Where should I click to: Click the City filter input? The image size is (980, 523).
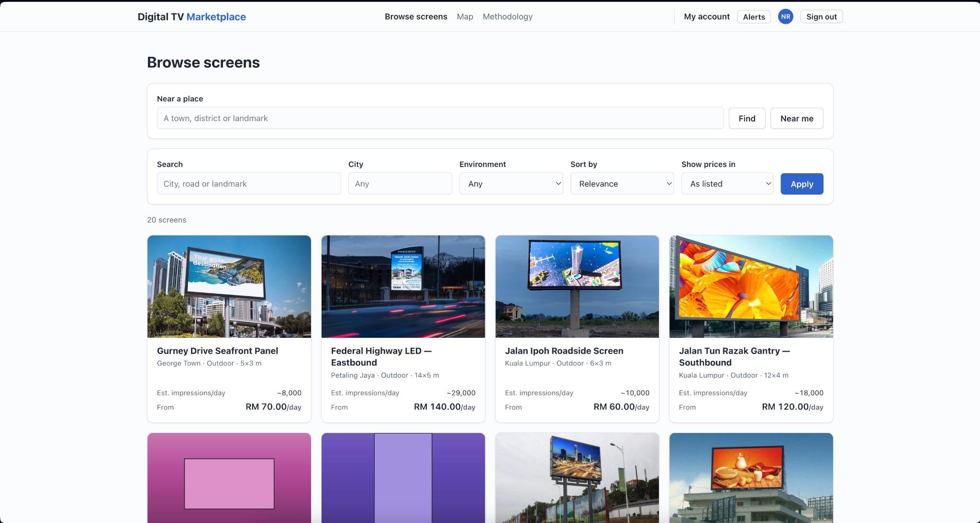(x=400, y=184)
